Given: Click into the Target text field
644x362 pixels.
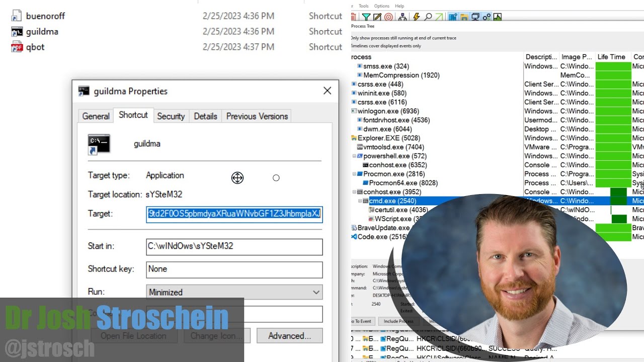Looking at the screenshot, I should click(x=234, y=214).
